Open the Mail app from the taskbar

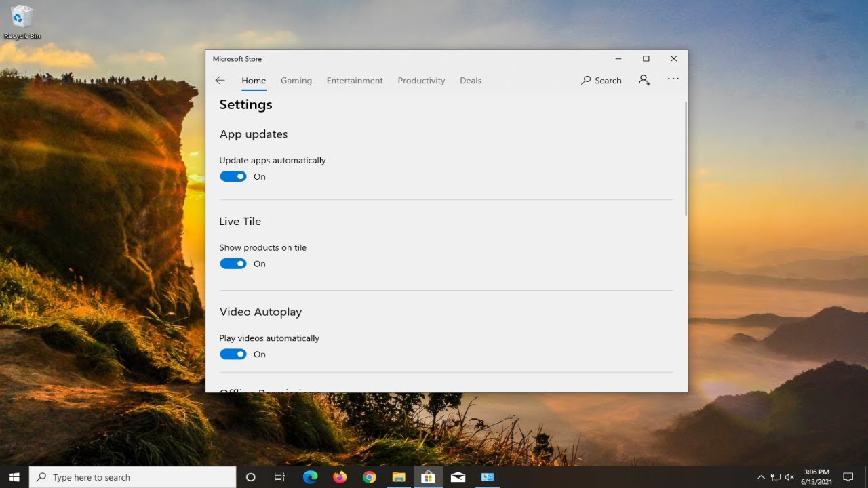click(x=458, y=477)
